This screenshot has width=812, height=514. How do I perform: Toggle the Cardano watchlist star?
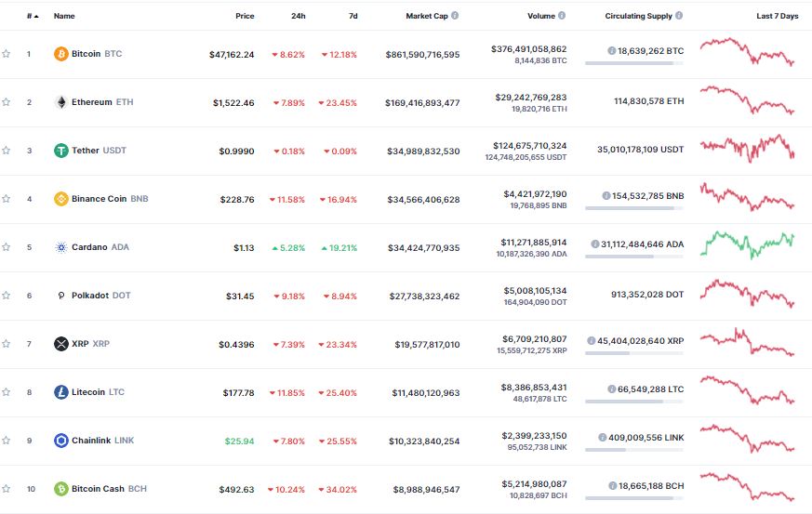click(7, 247)
